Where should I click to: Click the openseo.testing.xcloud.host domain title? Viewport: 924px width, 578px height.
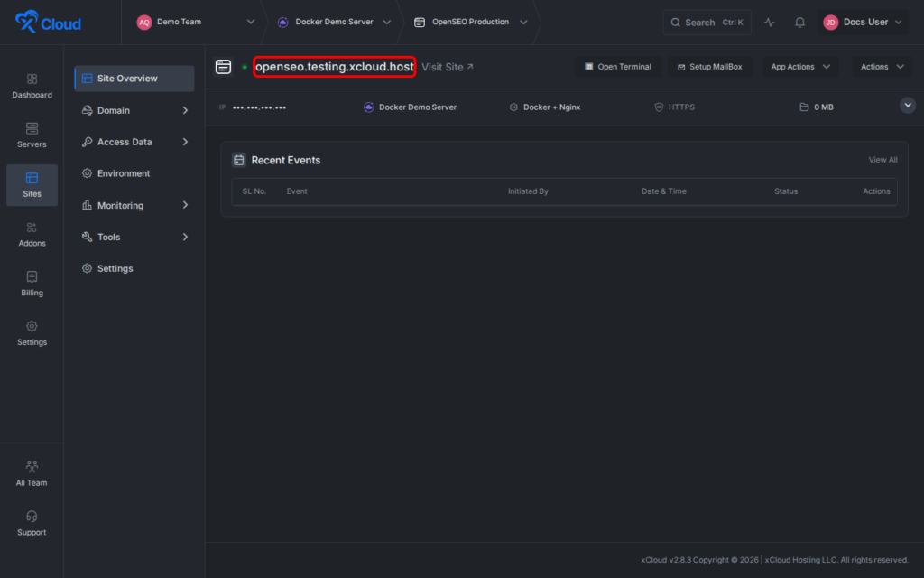coord(334,67)
